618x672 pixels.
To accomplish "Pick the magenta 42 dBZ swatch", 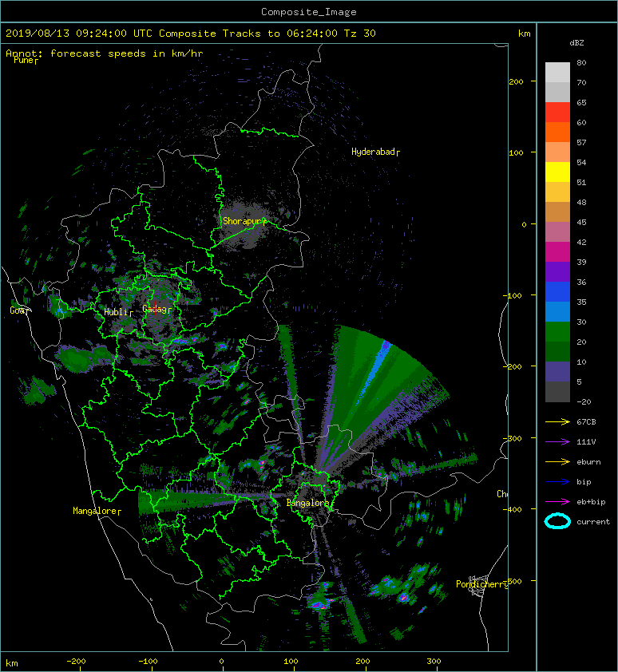I will click(x=557, y=251).
